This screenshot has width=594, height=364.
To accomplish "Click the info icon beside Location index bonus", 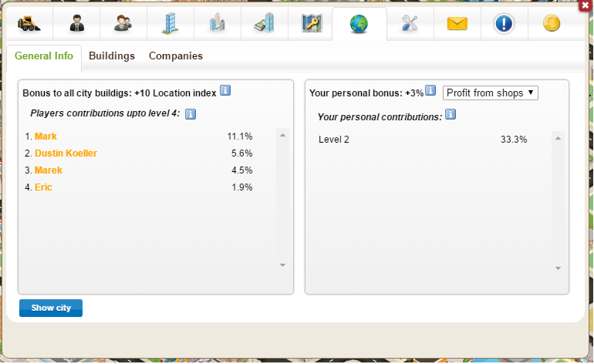I will [x=225, y=91].
